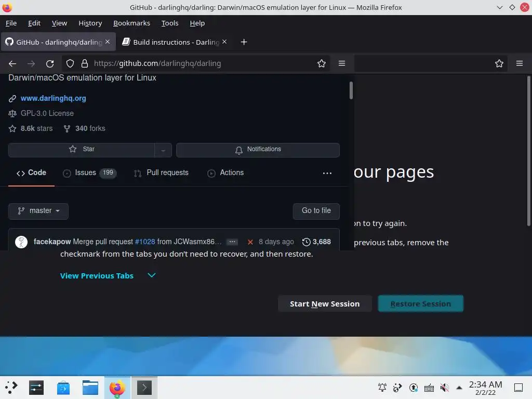532x399 pixels.
Task: Open the Bookmarks menu
Action: click(131, 23)
